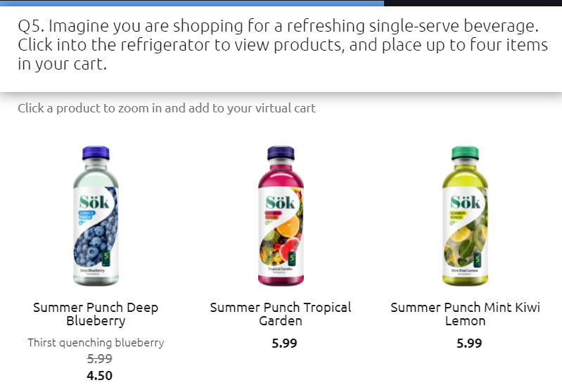This screenshot has height=392, width=562.
Task: Open Summer Punch Deep Blueberry product name
Action: (96, 314)
